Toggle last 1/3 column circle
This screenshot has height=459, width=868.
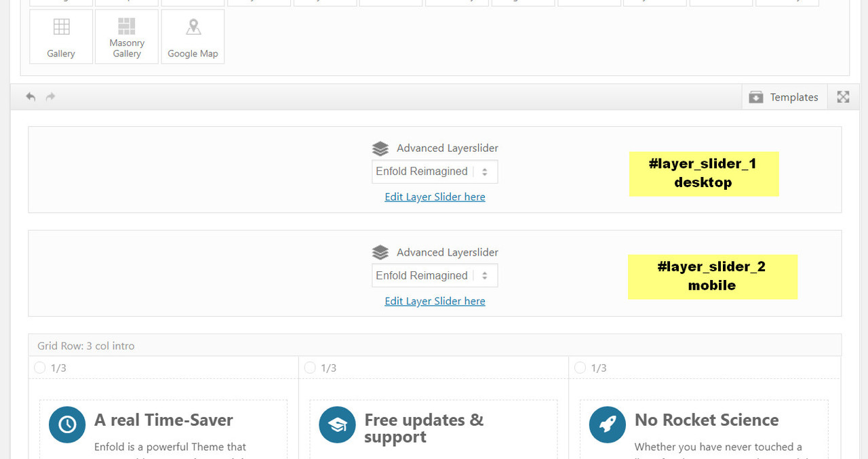point(580,367)
